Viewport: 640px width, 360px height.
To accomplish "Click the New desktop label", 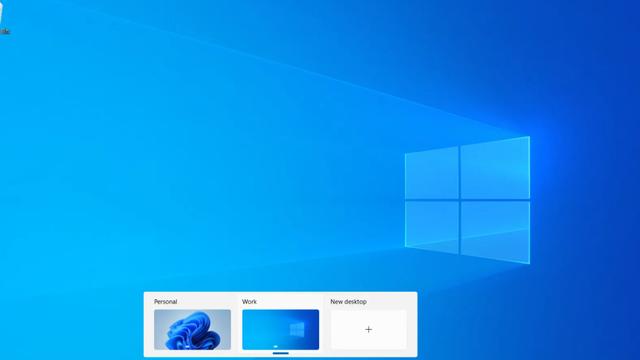I will (x=349, y=302).
